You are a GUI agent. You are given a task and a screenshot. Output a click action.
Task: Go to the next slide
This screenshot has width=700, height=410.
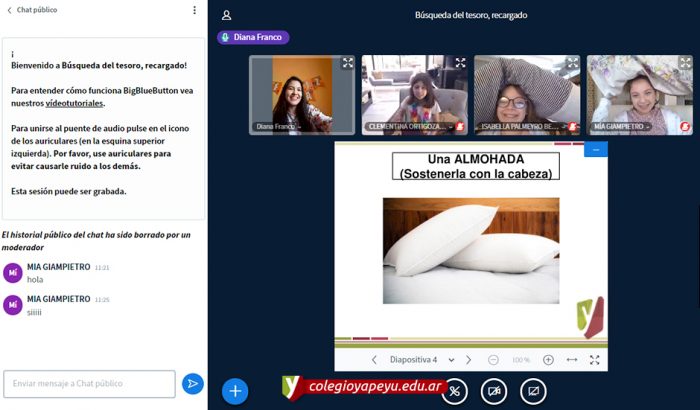click(468, 359)
